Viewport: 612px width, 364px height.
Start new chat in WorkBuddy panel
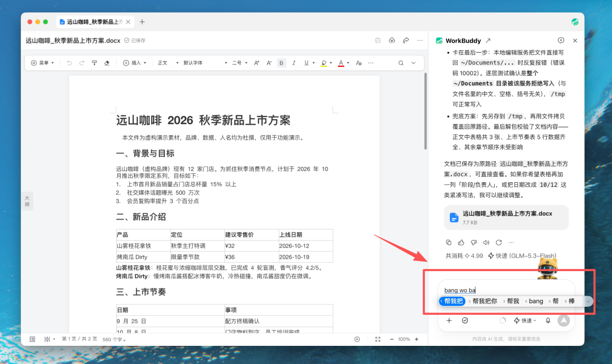pos(561,41)
